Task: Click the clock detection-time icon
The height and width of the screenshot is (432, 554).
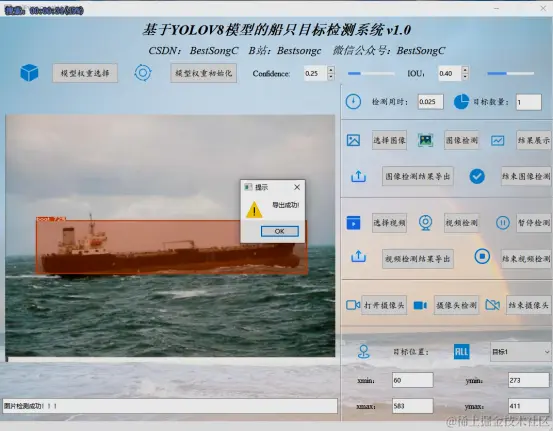Action: click(353, 102)
